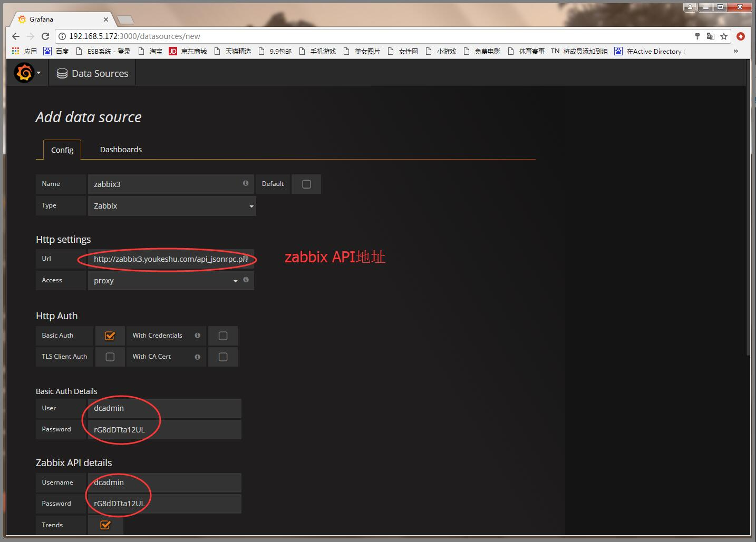Click the Zabbix API Username field

click(164, 482)
